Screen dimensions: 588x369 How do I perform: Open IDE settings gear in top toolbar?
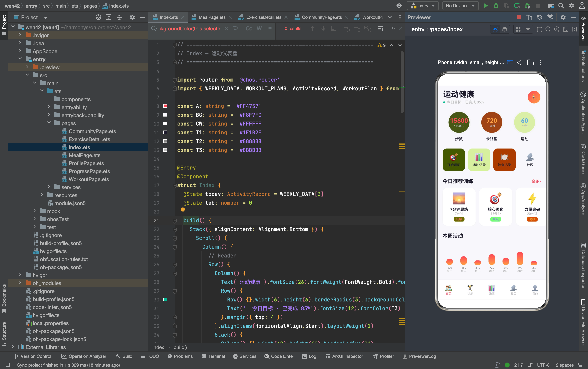tap(572, 6)
